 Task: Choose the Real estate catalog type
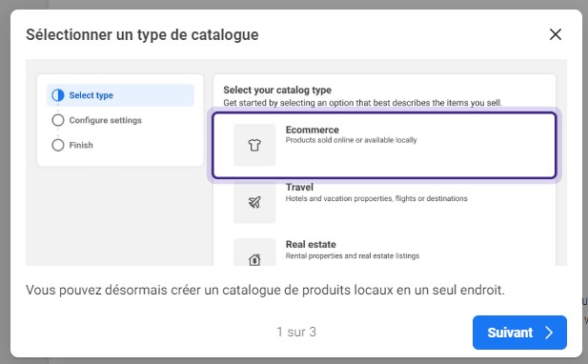384,253
